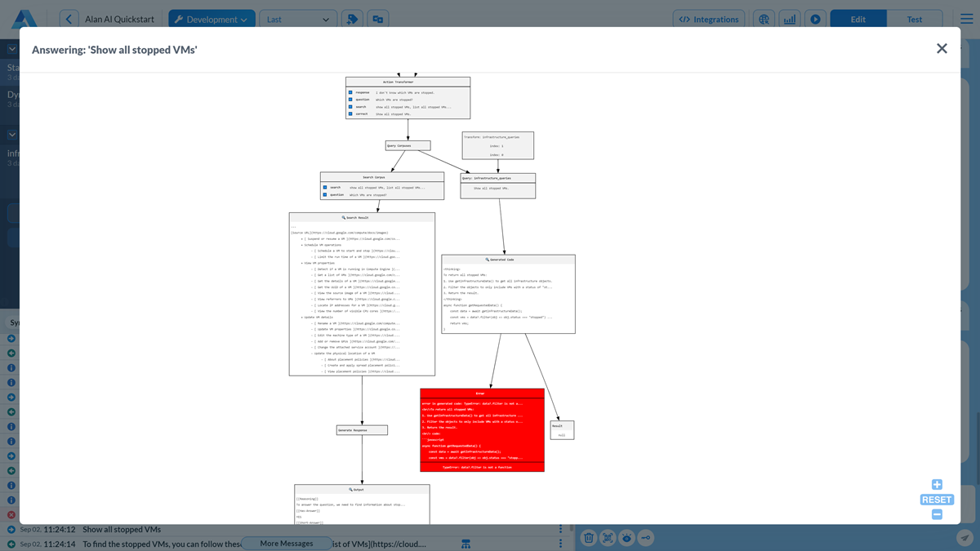Image resolution: width=980 pixels, height=551 pixels.
Task: Click the key icon in the bottom toolbar
Action: 645,537
